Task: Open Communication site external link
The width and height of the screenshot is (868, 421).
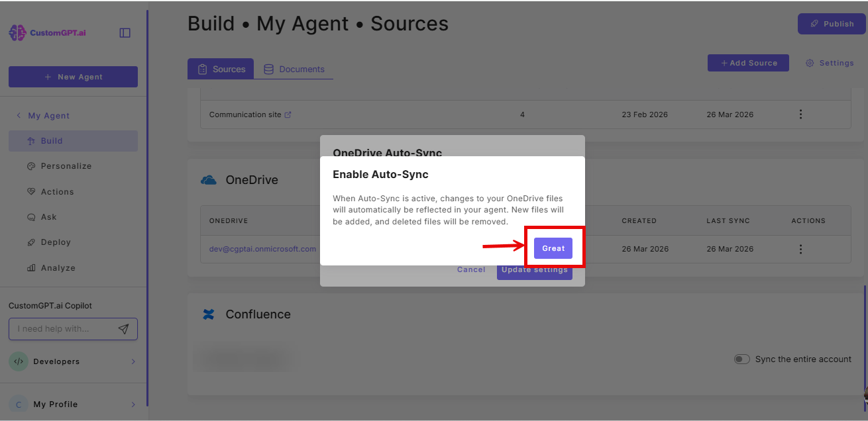Action: pos(288,115)
